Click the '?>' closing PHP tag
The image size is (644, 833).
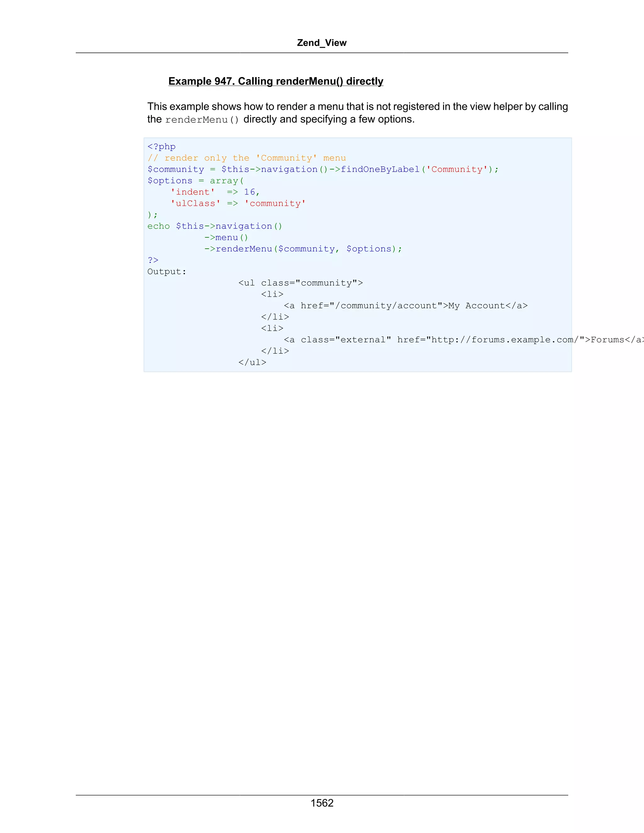[153, 260]
